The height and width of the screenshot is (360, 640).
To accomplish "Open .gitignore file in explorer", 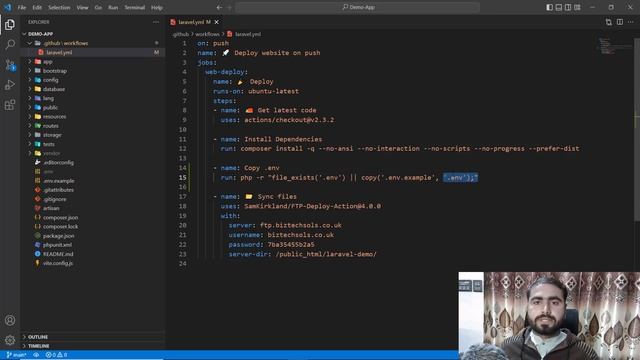I will (92, 199).
